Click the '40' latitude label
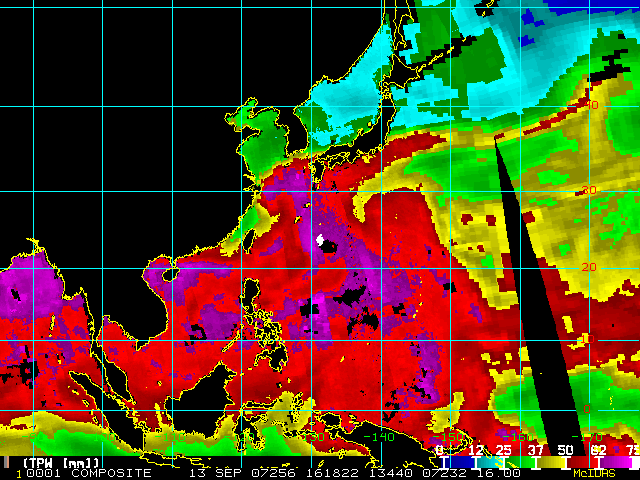 (591, 105)
